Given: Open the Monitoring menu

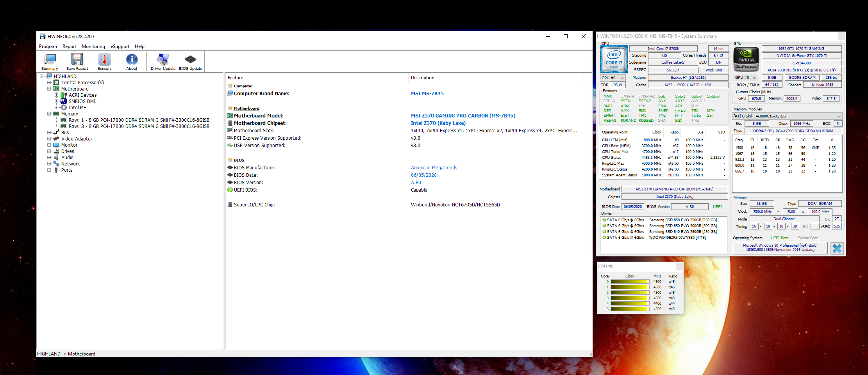Looking at the screenshot, I should 93,46.
